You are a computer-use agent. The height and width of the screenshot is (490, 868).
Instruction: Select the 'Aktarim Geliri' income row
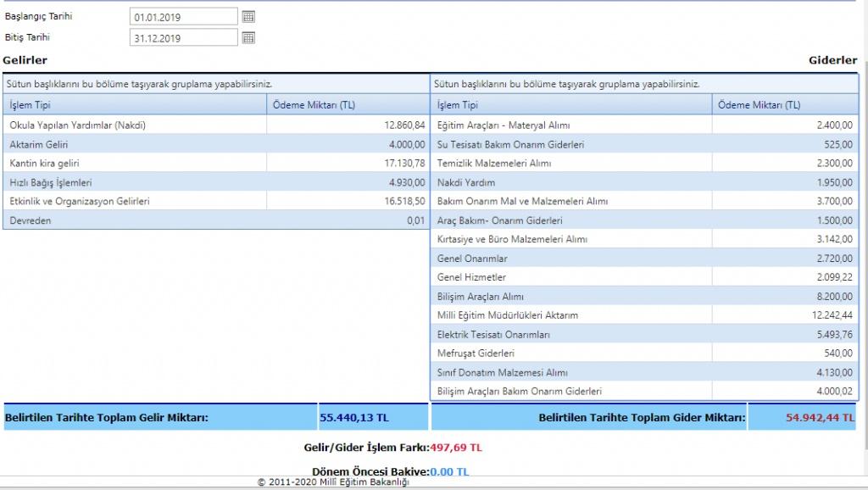pyautogui.click(x=216, y=144)
